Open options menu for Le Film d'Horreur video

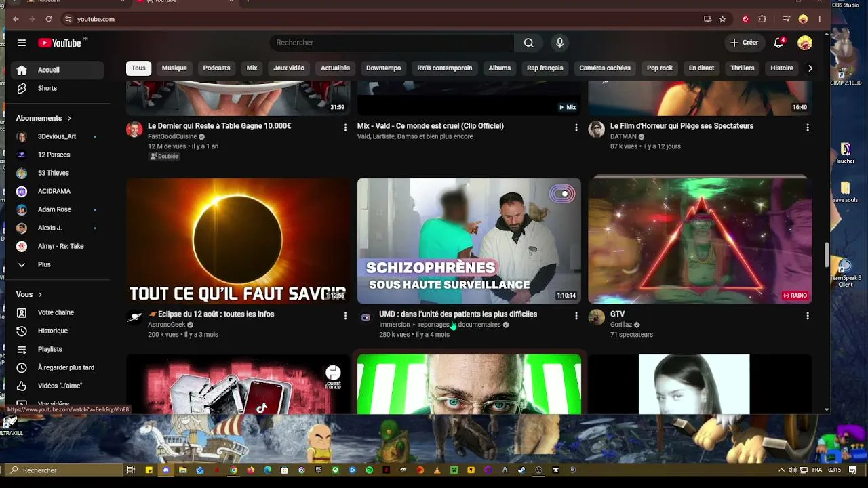[x=807, y=127]
